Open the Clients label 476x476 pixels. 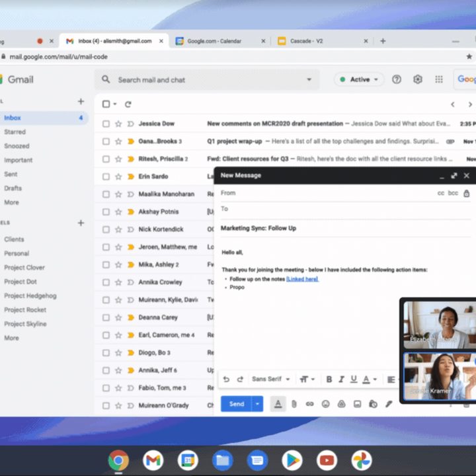click(14, 239)
